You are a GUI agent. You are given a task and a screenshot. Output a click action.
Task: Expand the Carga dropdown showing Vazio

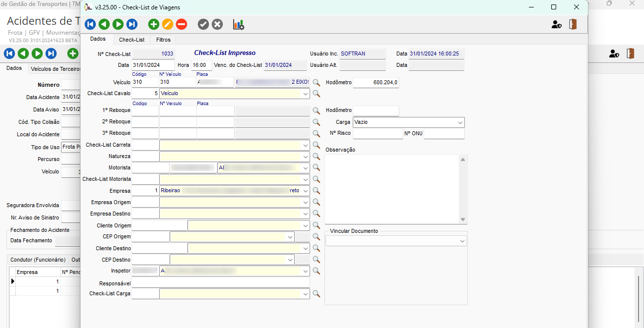pos(460,122)
